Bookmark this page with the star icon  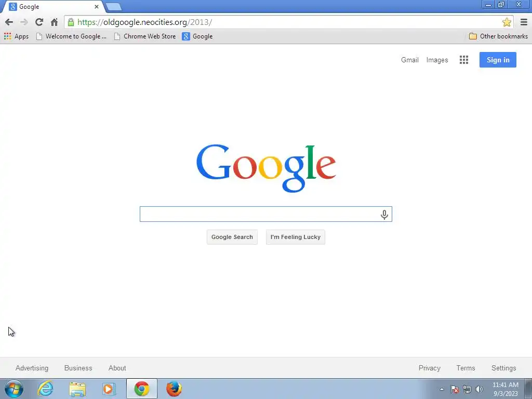click(507, 22)
